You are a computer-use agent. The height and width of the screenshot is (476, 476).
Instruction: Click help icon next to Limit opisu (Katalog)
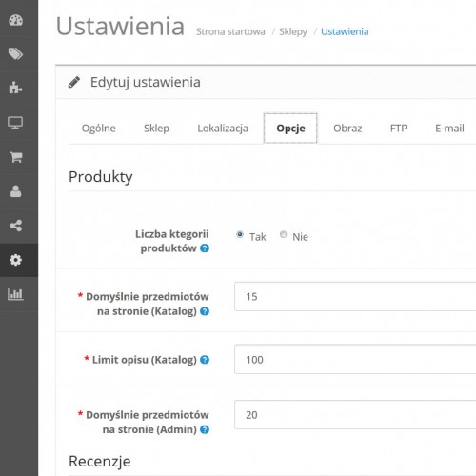(x=205, y=360)
